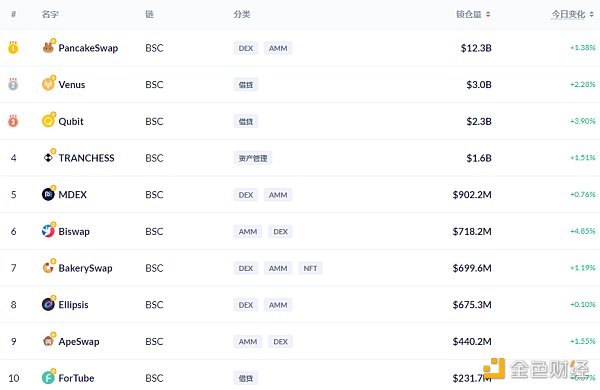Click the 名字 column header
600x390 pixels.
pyautogui.click(x=50, y=14)
